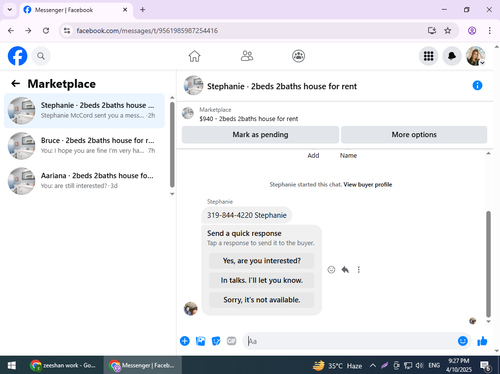Viewport: 500px width, 374px height.
Task: Open the emoji picker in message box
Action: (463, 341)
